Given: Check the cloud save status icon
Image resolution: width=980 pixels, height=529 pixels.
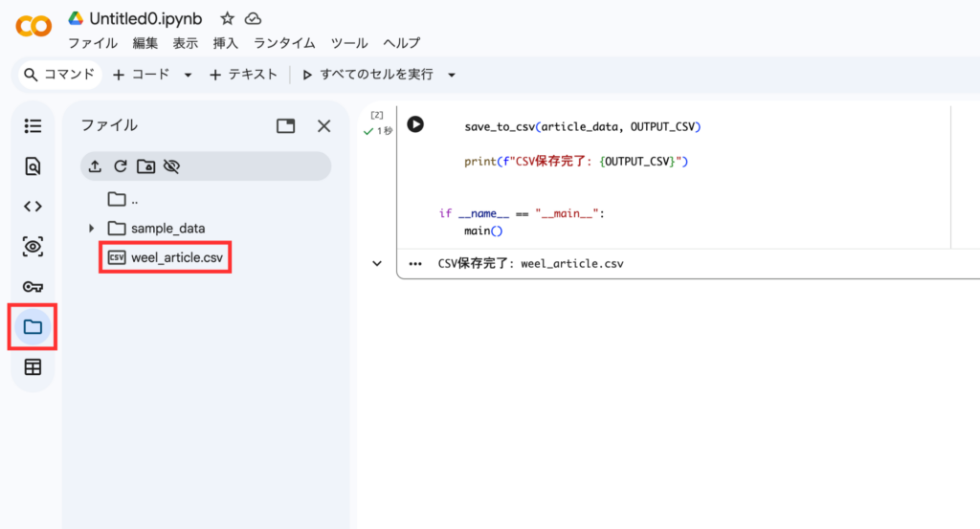Looking at the screenshot, I should click(253, 19).
